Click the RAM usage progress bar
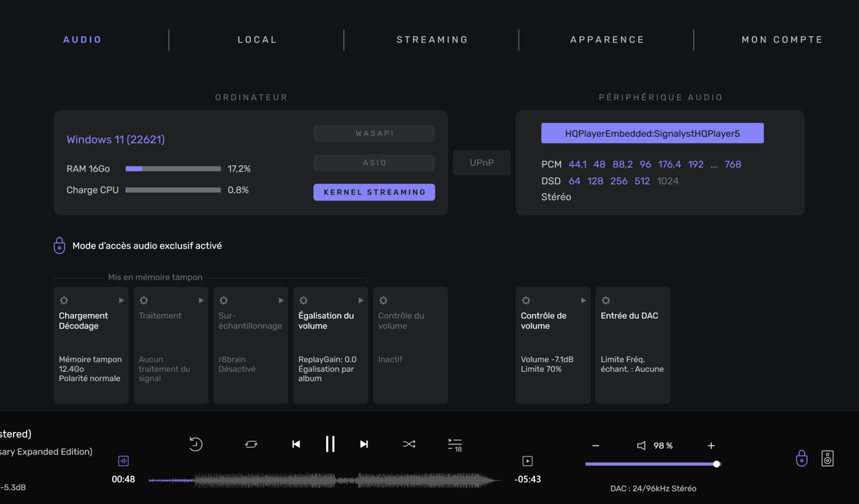859x504 pixels. (x=173, y=168)
